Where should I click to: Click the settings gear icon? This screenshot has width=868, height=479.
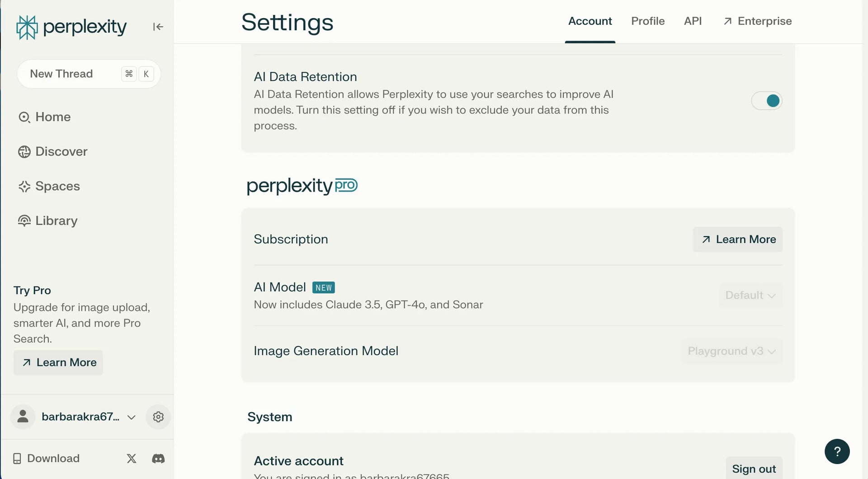tap(158, 417)
